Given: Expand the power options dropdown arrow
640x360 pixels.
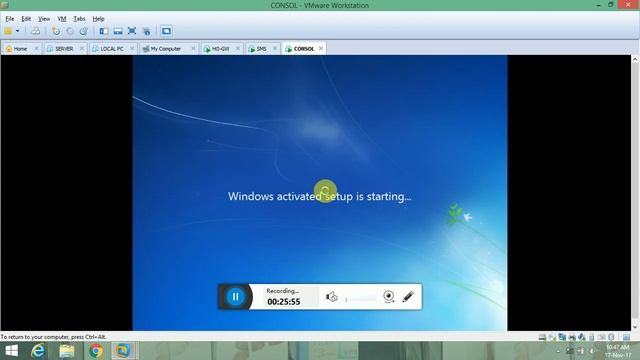Looking at the screenshot, I should 18,31.
